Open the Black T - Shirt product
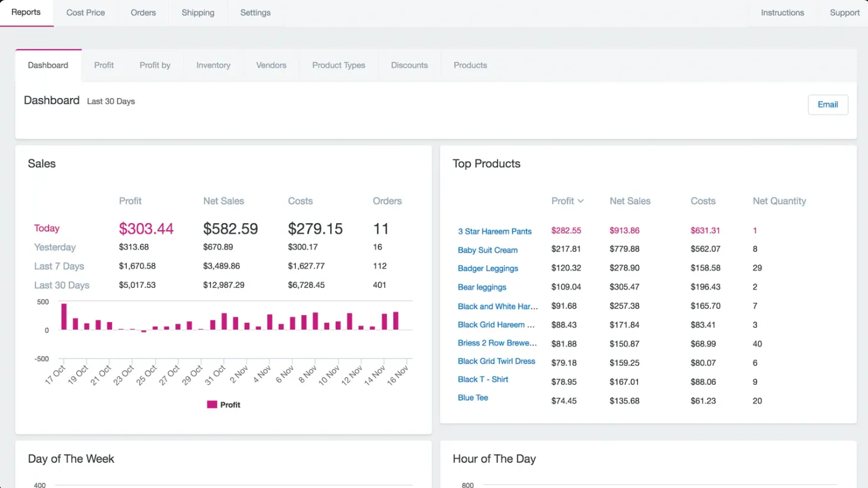This screenshot has width=868, height=488. [x=483, y=379]
